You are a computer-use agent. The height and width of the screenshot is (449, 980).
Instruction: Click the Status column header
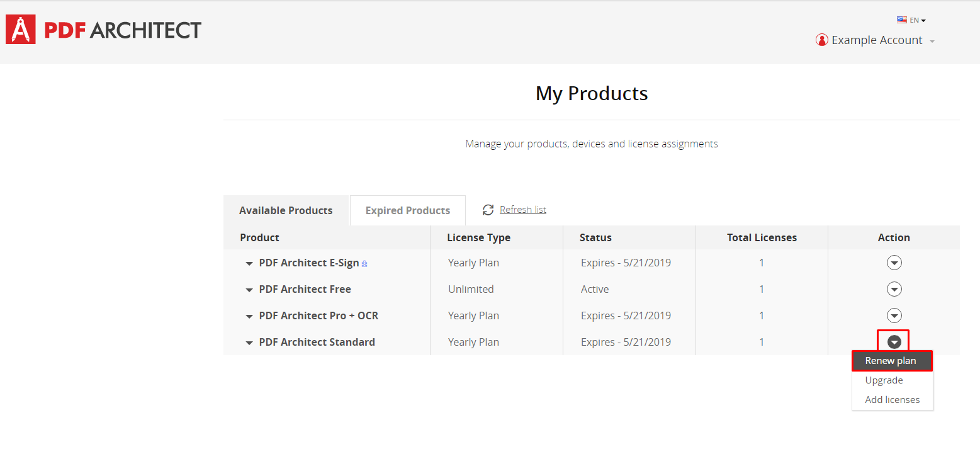point(595,237)
